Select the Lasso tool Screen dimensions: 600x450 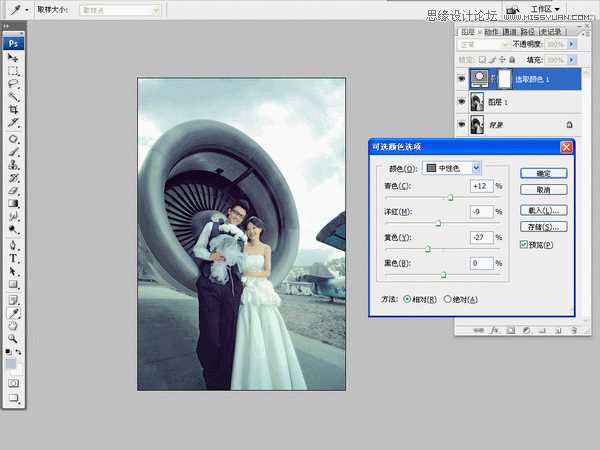(14, 84)
